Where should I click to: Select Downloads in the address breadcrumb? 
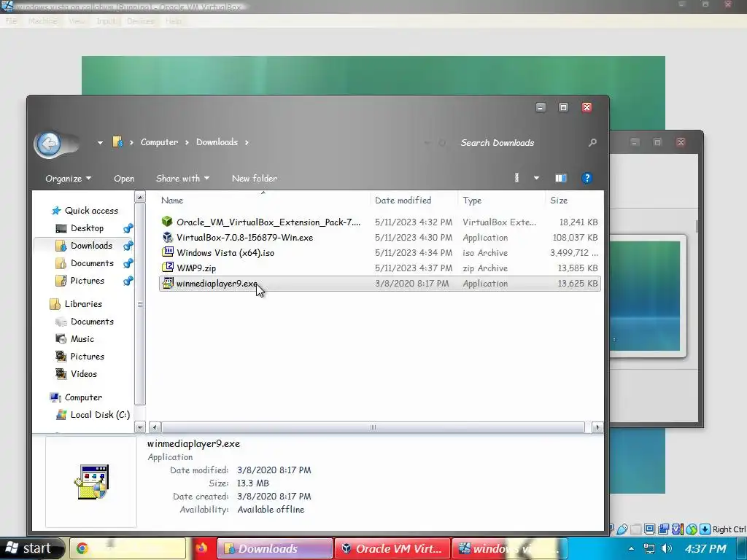[x=217, y=142]
